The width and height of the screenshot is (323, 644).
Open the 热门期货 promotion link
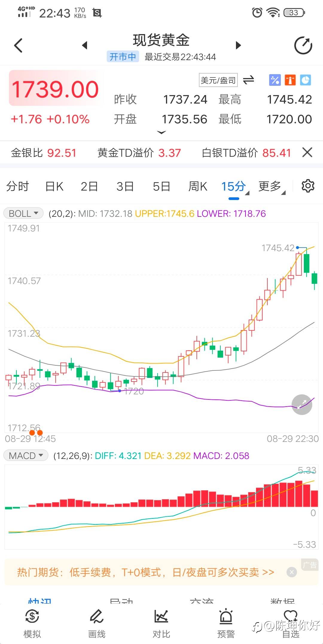click(146, 572)
